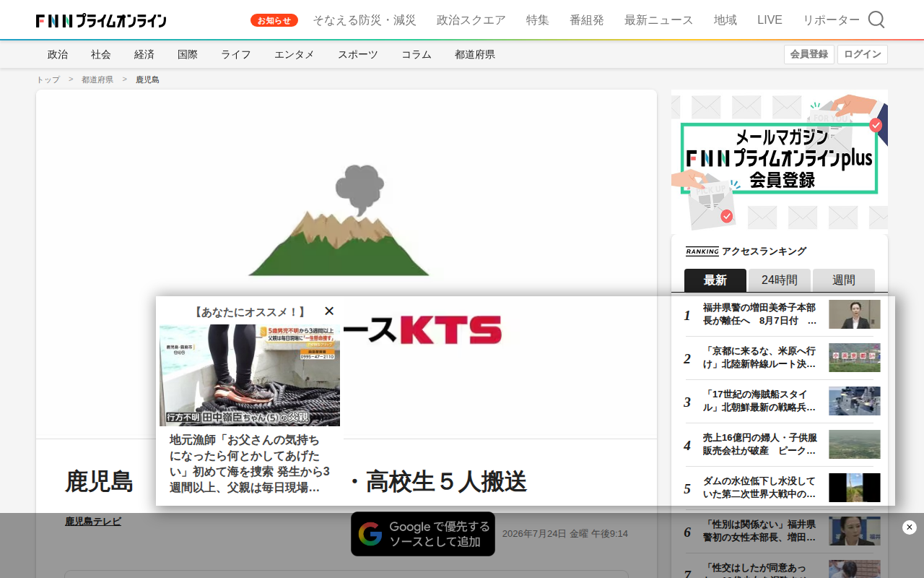Open ranking story 「京都に来るな、米原へ行け」
This screenshot has width=924, height=578.
[760, 358]
